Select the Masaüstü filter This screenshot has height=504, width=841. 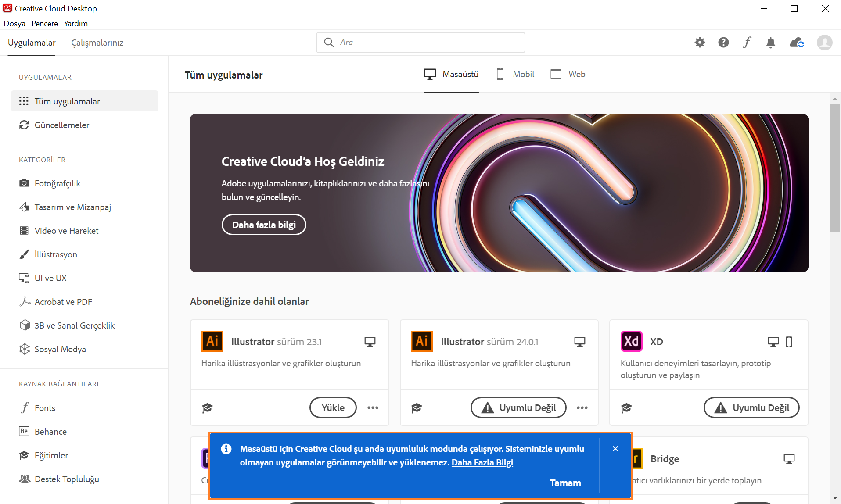(x=451, y=74)
